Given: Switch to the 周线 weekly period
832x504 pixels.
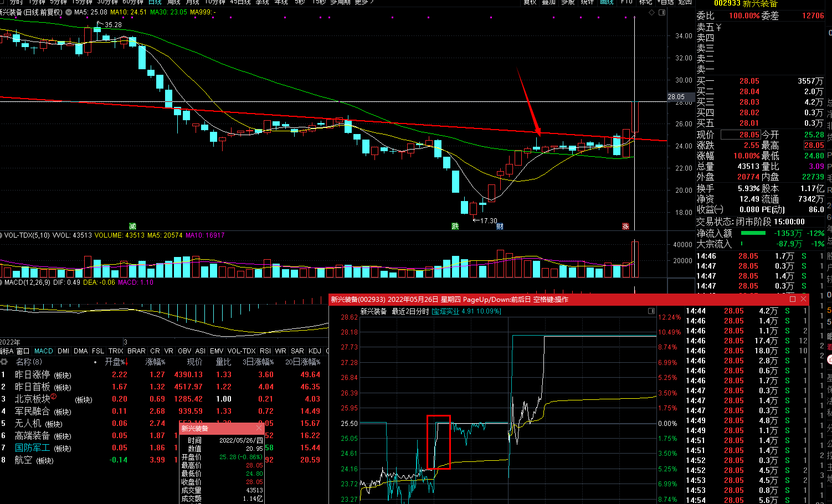Looking at the screenshot, I should click(173, 2).
